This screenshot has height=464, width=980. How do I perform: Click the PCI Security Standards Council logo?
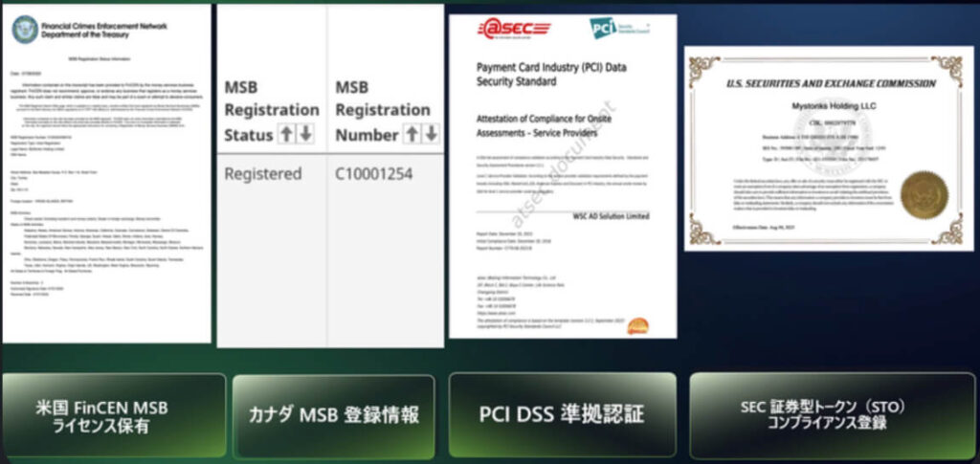coord(620,28)
